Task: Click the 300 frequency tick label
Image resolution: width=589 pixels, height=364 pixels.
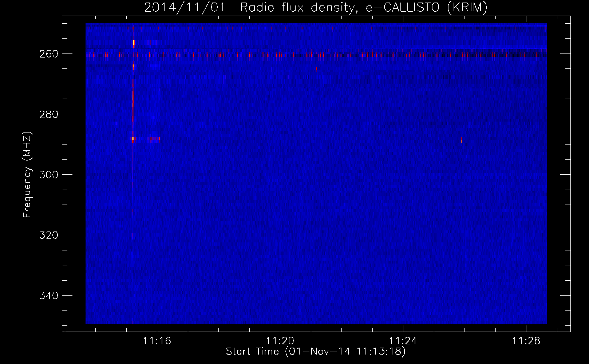Action: (49, 175)
